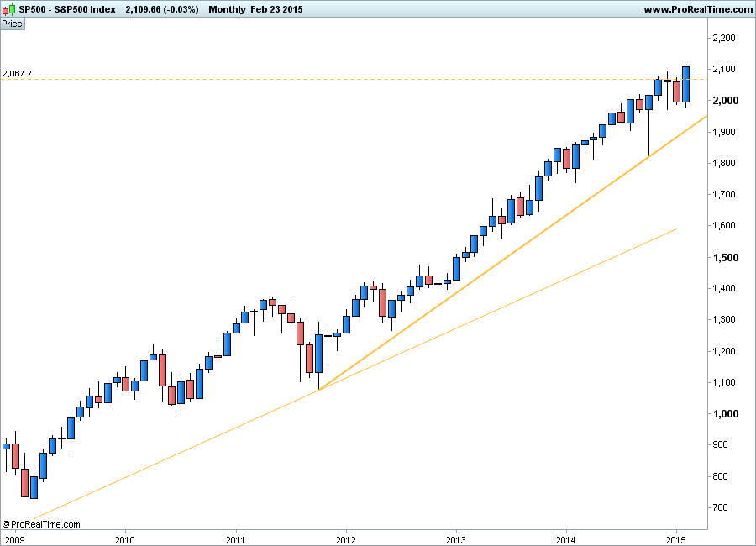This screenshot has height=546, width=756.
Task: Click the 2015 year label on time axis
Action: pos(676,540)
